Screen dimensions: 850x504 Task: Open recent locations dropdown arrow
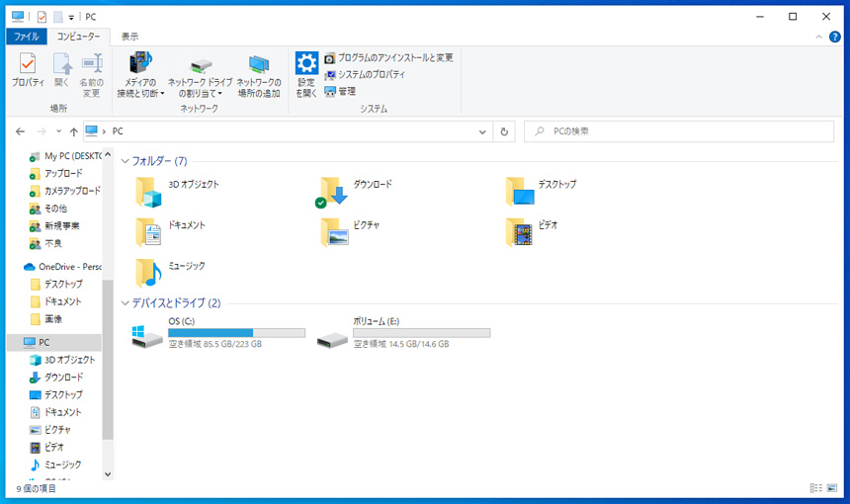click(x=58, y=131)
